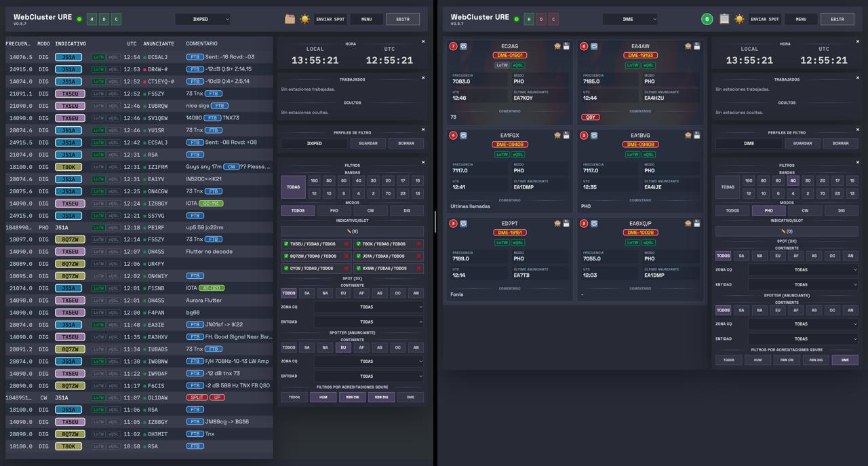Expand the DME profile dropdown in right header
868x466 pixels.
coord(629,19)
